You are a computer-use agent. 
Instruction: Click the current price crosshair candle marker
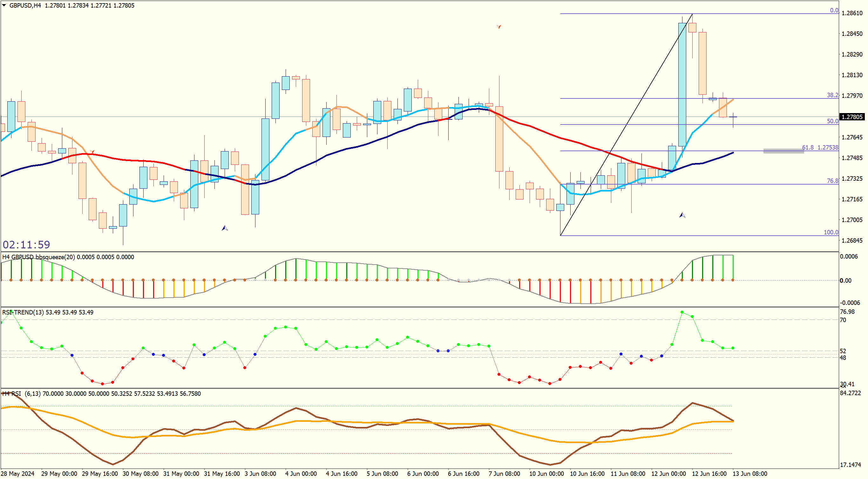pos(733,117)
